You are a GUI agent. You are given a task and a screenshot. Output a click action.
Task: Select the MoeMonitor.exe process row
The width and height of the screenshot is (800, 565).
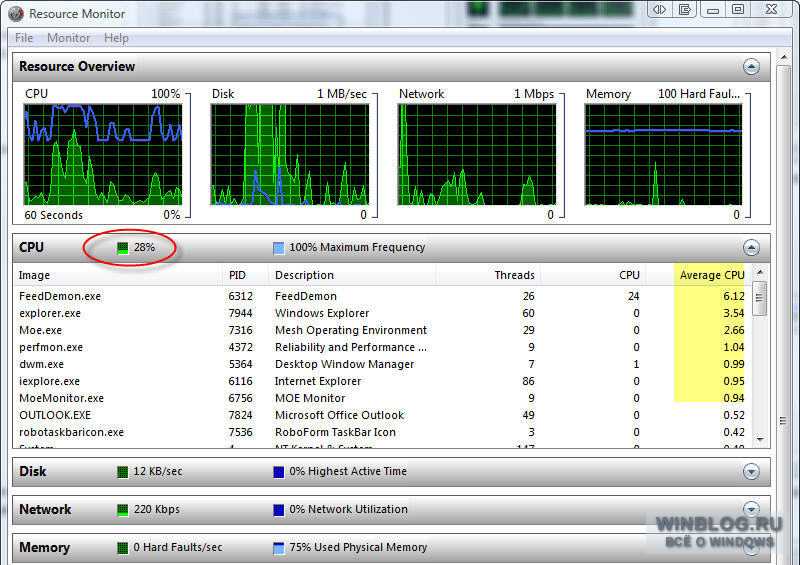[x=382, y=398]
